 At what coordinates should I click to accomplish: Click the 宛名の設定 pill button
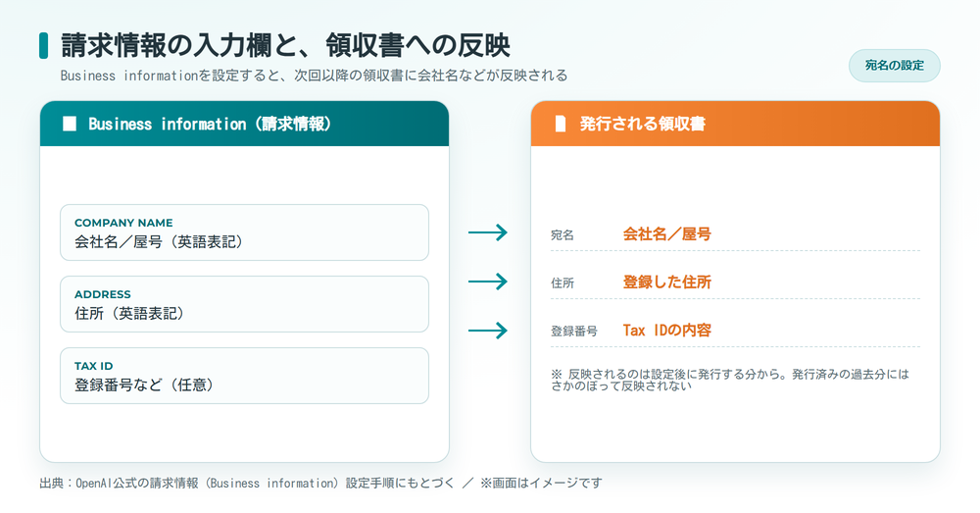point(894,66)
